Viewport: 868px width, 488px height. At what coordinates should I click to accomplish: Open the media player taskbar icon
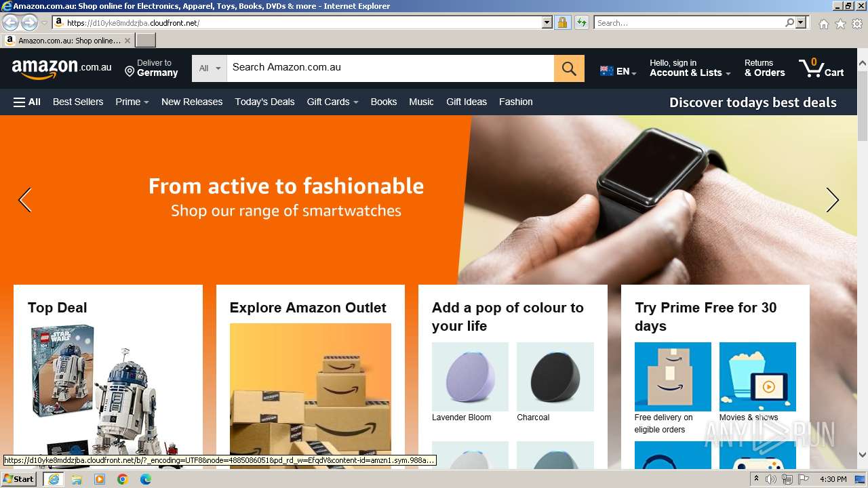coord(100,479)
